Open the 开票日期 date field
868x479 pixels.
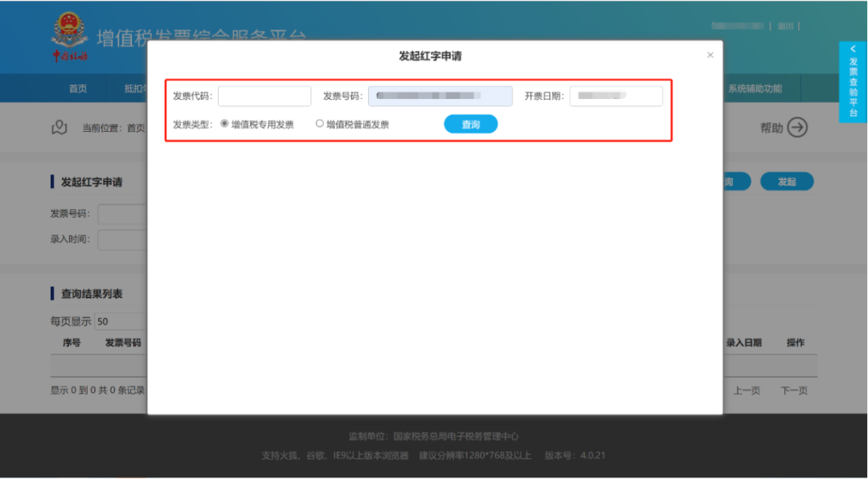pos(616,96)
